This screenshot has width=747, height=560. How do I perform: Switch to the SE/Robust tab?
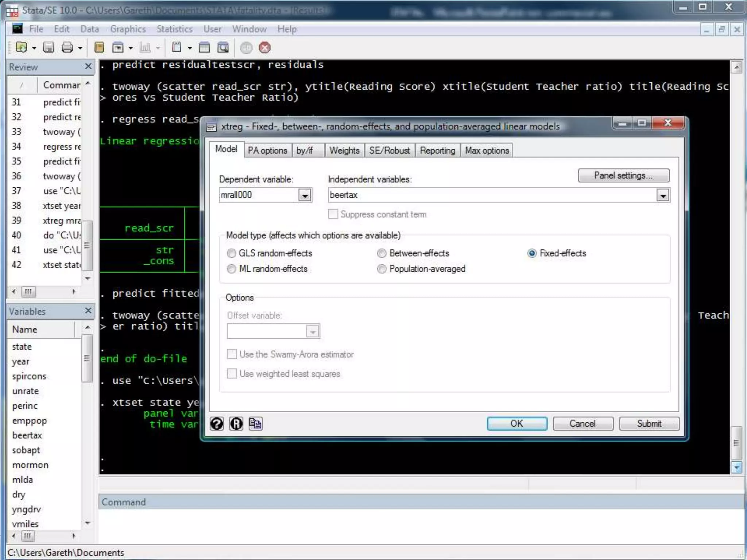point(389,151)
